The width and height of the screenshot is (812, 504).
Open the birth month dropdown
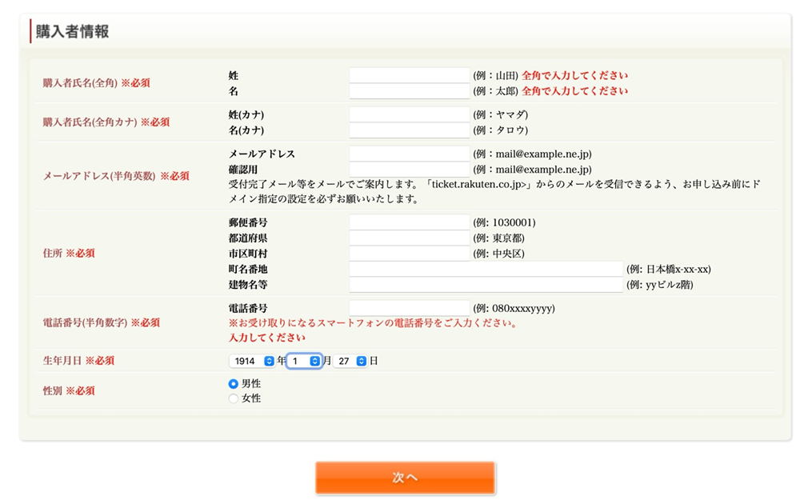[x=305, y=362]
